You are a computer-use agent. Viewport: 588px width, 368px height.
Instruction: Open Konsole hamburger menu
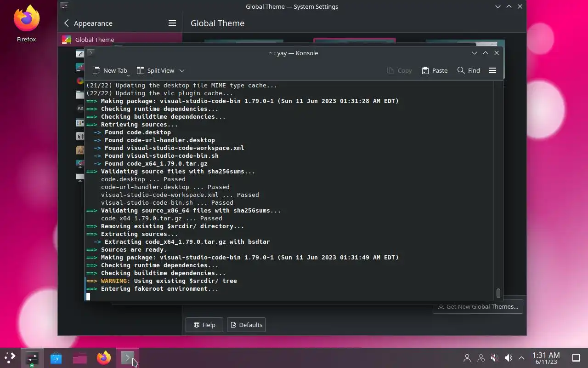(x=492, y=70)
